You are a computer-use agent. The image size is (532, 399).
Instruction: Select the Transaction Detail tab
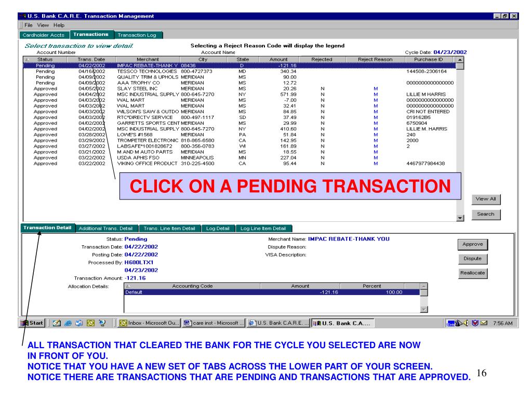click(x=47, y=228)
